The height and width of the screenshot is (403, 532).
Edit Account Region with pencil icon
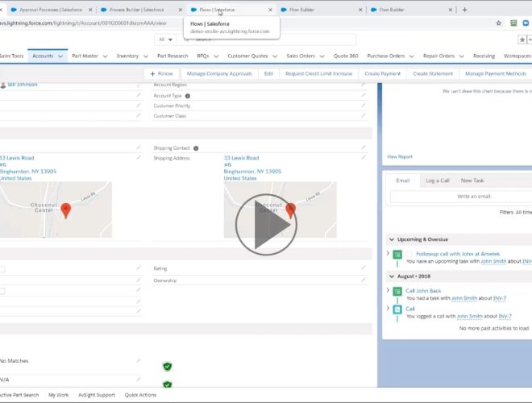click(363, 85)
